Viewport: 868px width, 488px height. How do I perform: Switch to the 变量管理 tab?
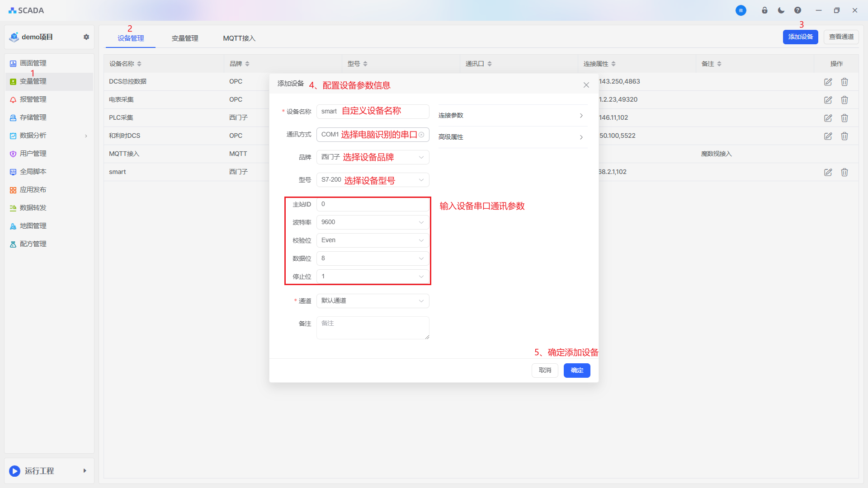185,38
